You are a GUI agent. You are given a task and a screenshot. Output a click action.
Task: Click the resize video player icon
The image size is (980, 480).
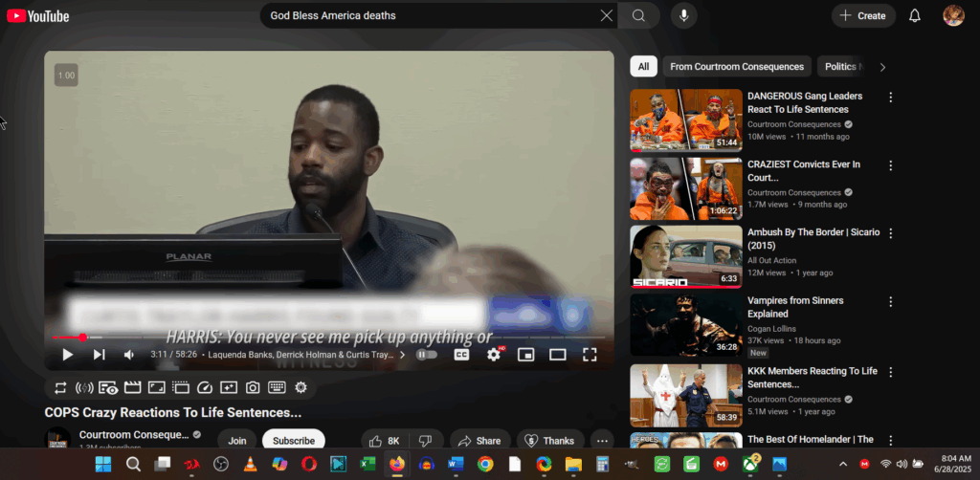156,387
